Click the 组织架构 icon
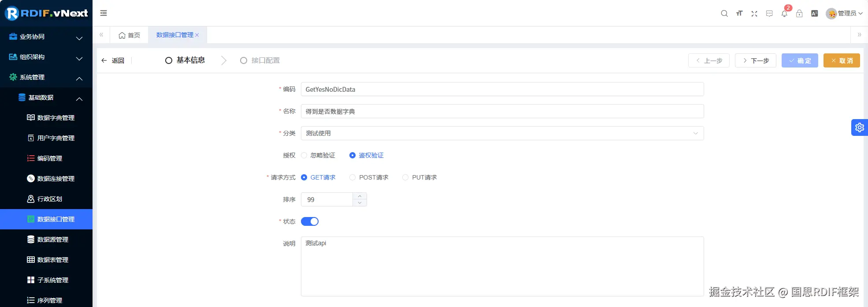The image size is (868, 307). point(13,57)
